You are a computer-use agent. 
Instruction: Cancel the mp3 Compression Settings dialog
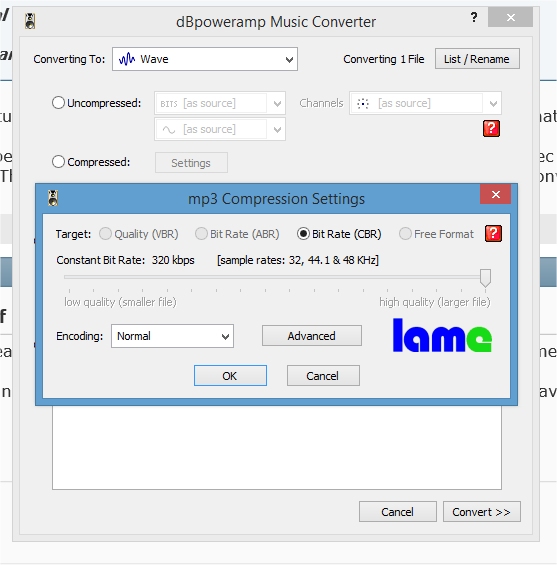tap(323, 376)
